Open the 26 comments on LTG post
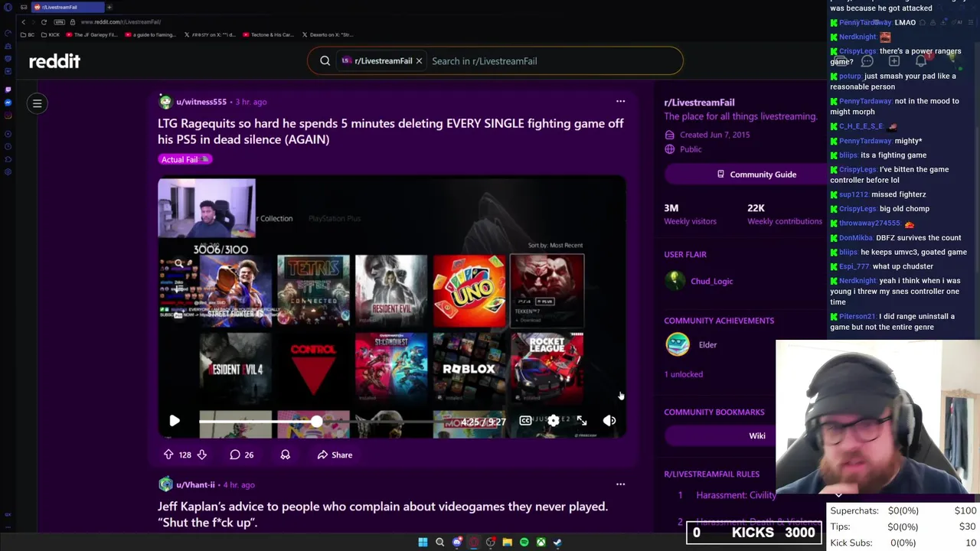 (241, 455)
